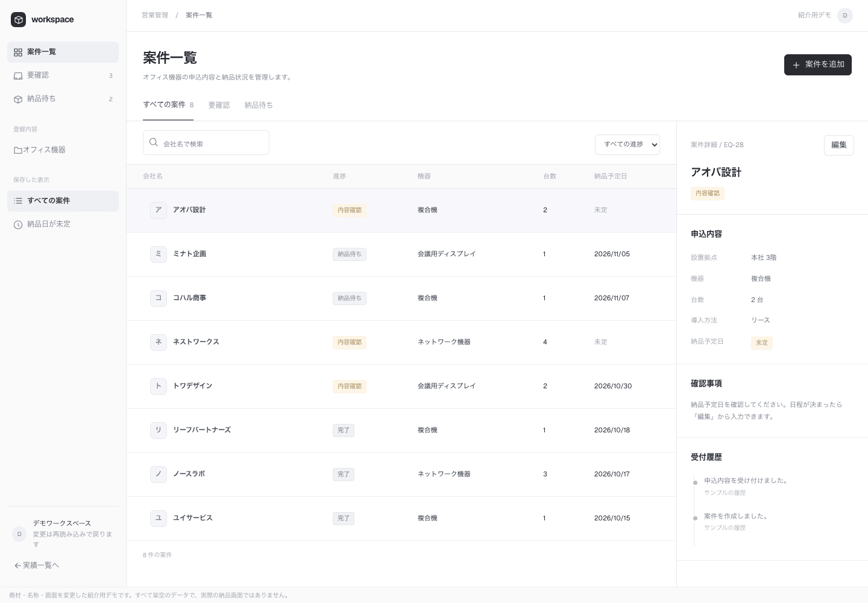Click the ノ avatar for ノースラボ

click(159, 475)
